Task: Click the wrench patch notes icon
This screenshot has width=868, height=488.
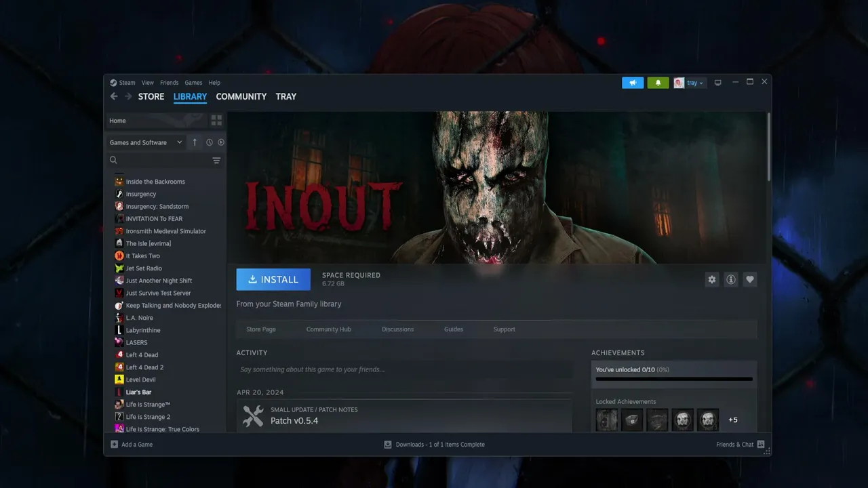Action: 253,415
